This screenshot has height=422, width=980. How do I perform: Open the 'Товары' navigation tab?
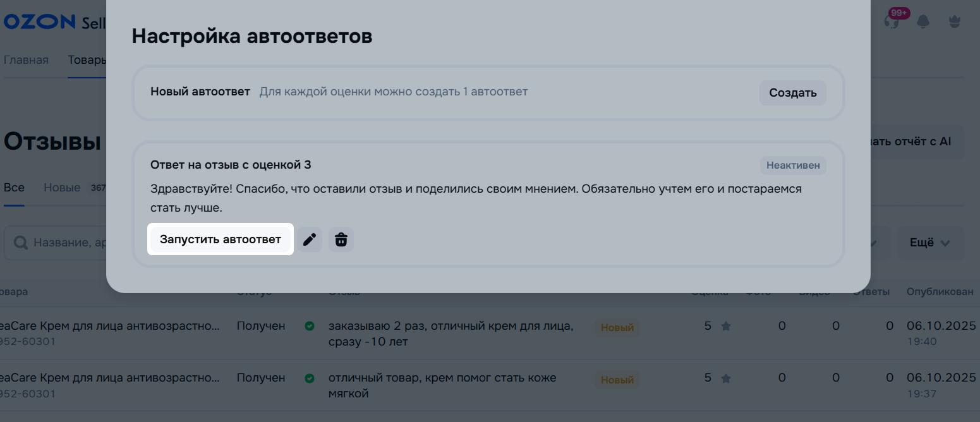pyautogui.click(x=87, y=60)
